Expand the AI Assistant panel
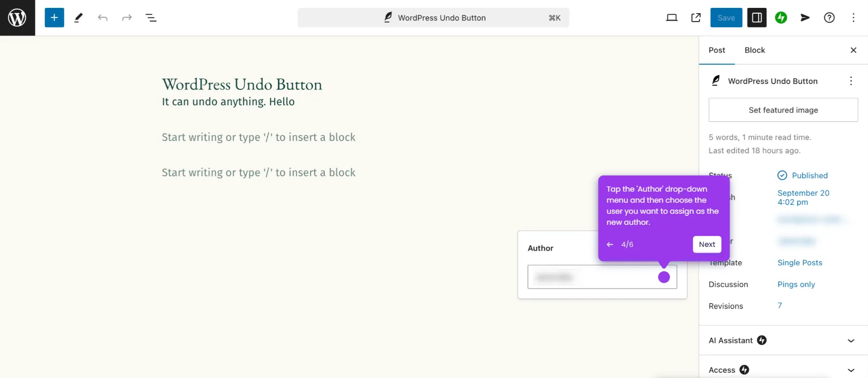 pos(783,341)
